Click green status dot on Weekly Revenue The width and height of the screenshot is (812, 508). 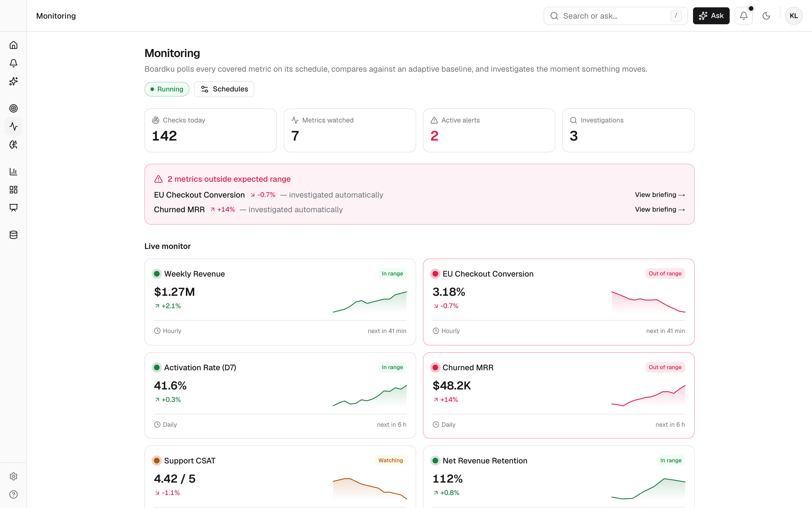point(157,274)
